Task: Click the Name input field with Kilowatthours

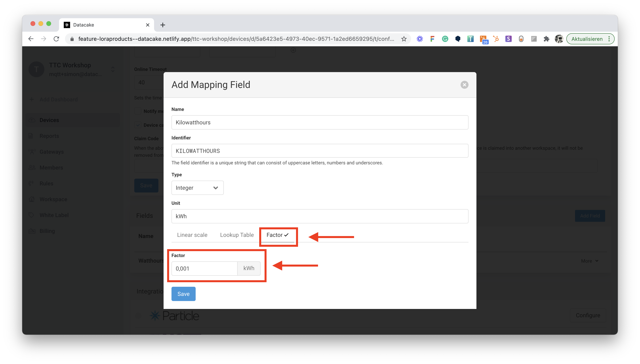Action: click(320, 122)
